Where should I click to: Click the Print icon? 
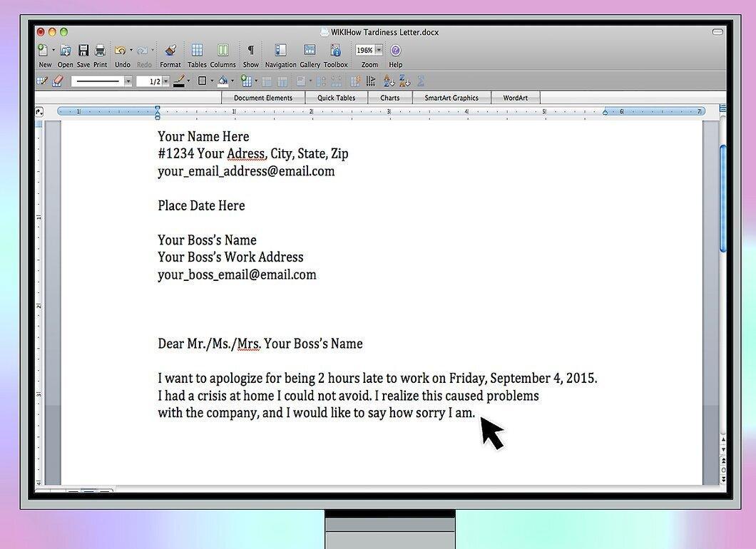100,50
